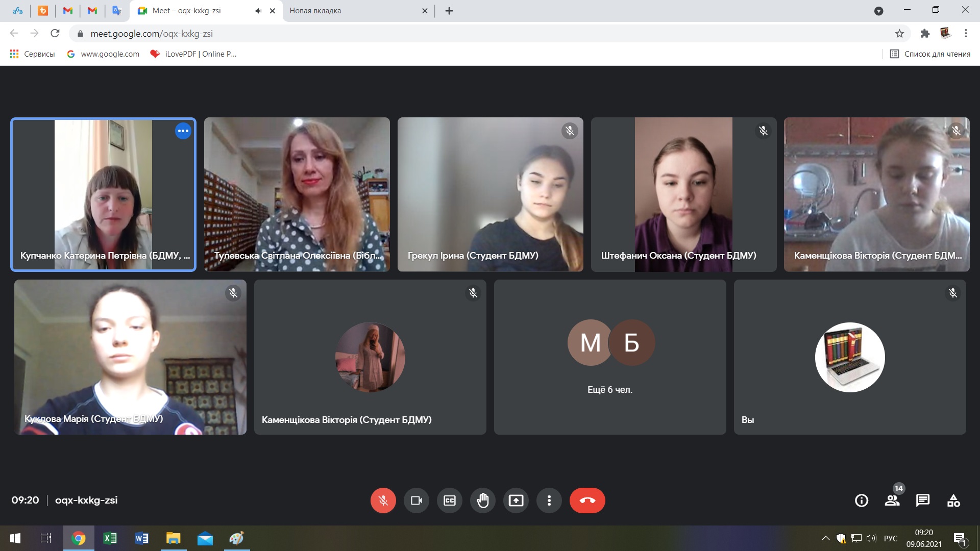980x551 pixels.
Task: Click muted mic icon on Куклова Марія tile
Action: (233, 293)
